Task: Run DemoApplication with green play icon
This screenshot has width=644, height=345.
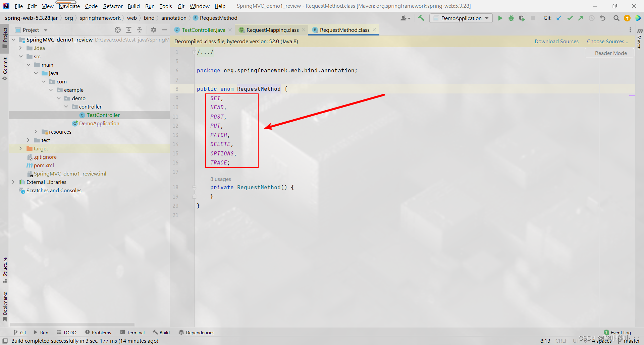Action: 500,18
